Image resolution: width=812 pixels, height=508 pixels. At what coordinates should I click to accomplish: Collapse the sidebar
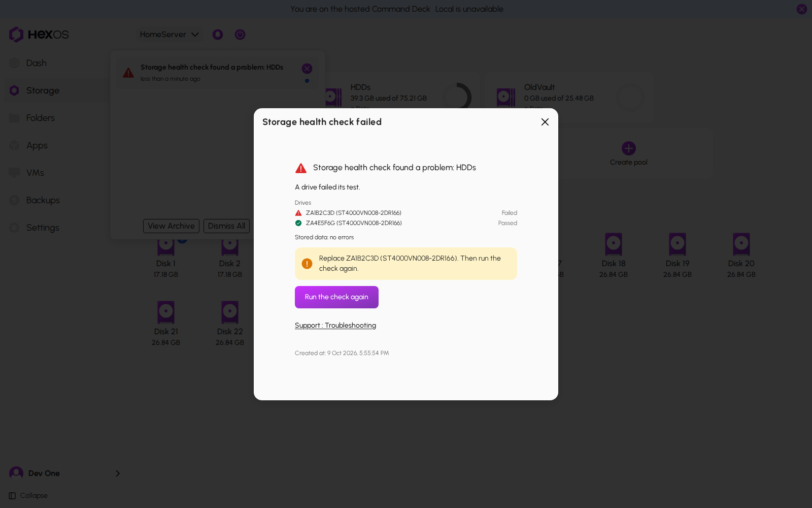(x=28, y=496)
